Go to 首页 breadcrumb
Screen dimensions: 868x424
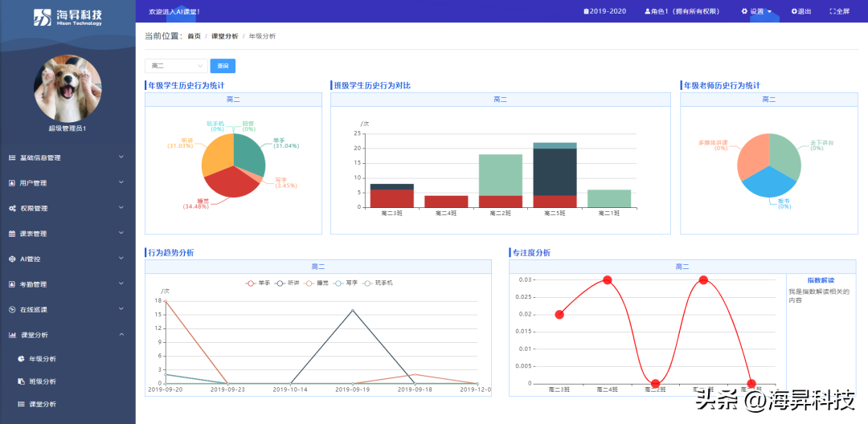point(194,36)
